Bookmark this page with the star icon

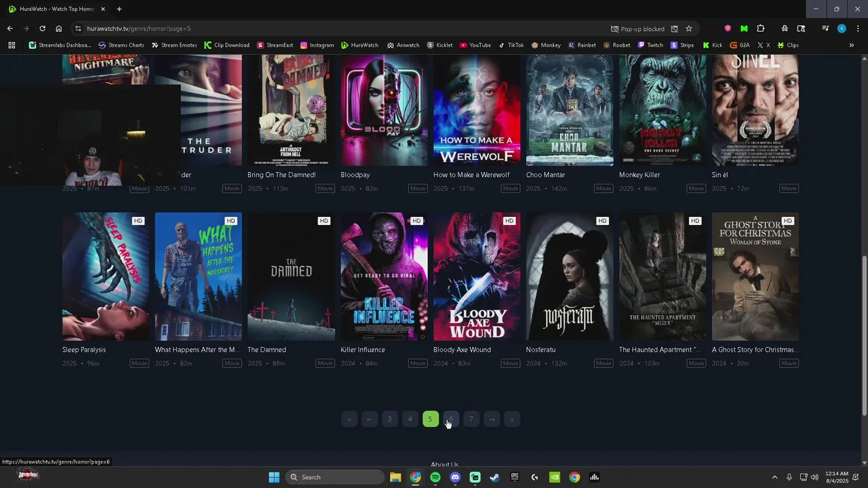(689, 28)
